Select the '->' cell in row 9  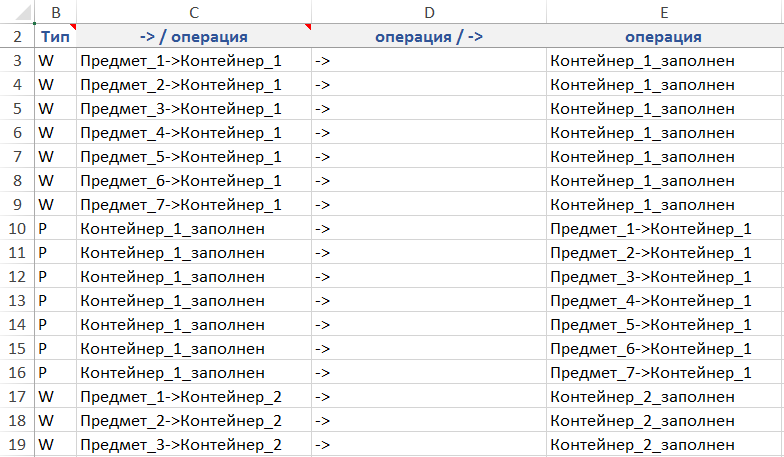pos(428,204)
